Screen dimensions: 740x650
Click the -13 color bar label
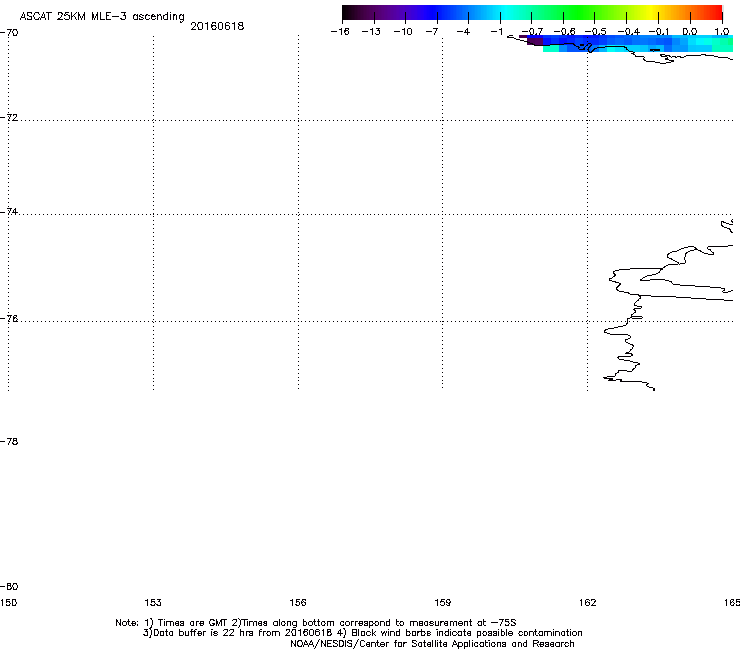click(x=371, y=32)
